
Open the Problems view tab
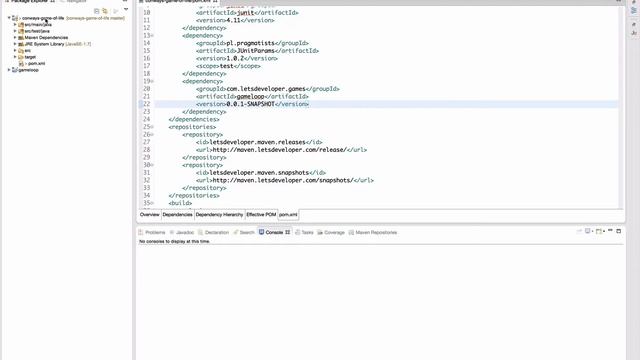[152, 232]
